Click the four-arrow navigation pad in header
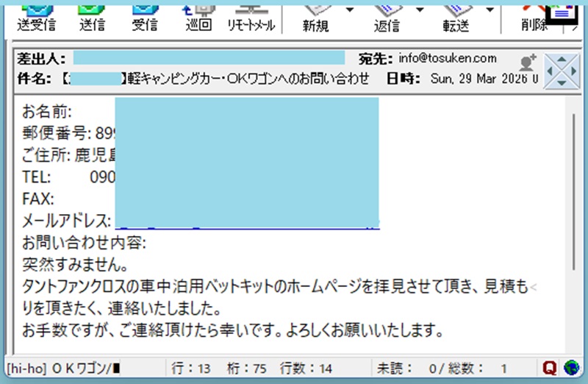This screenshot has width=588, height=384. pyautogui.click(x=560, y=69)
